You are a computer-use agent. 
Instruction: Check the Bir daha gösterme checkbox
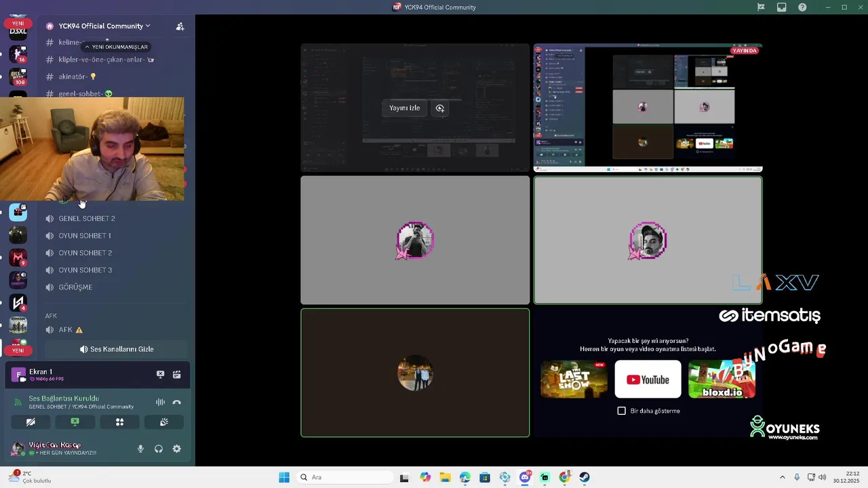click(x=621, y=411)
